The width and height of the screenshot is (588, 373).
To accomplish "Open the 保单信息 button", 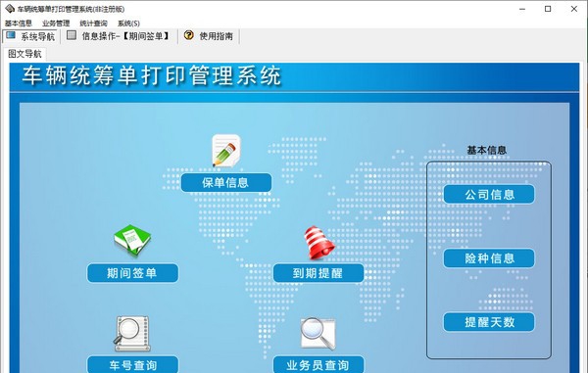I will (x=226, y=182).
